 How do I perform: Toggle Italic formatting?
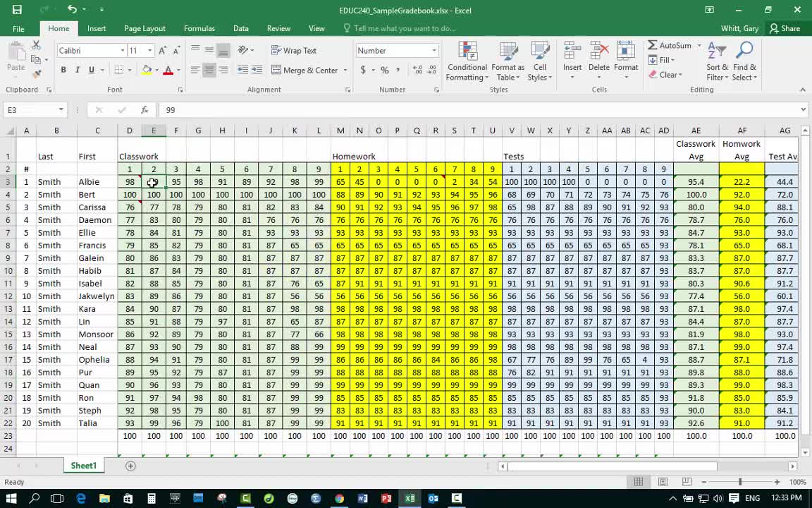[x=77, y=70]
